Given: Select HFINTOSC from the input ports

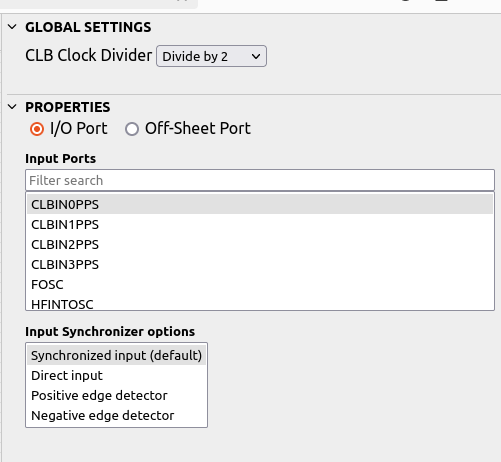Looking at the screenshot, I should coord(260,303).
